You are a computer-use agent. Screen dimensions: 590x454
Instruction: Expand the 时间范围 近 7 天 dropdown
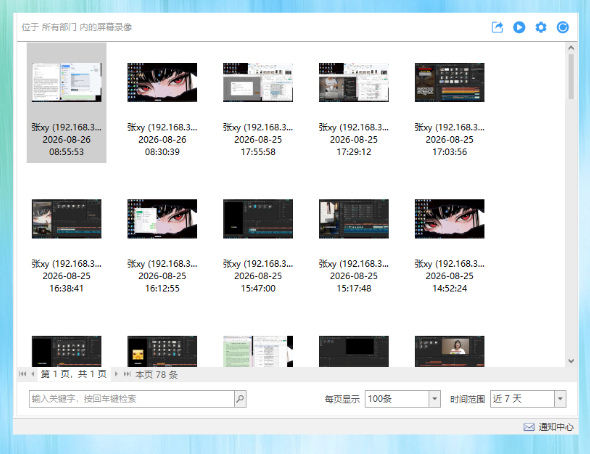(560, 399)
